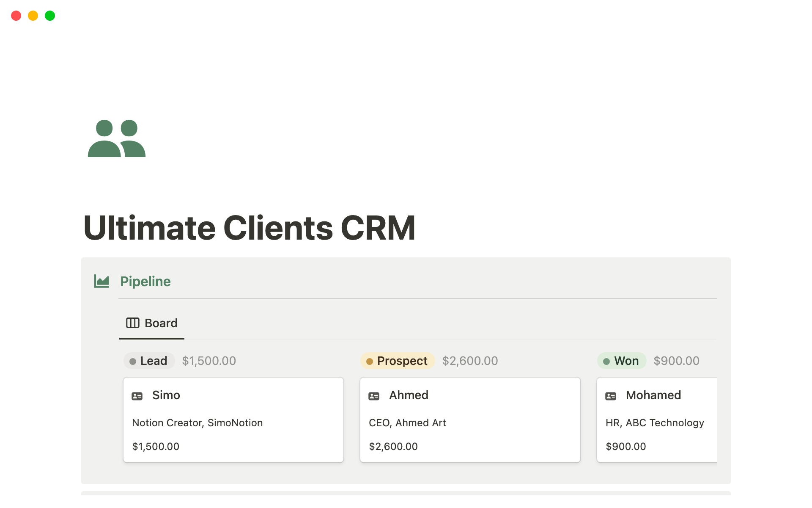
Task: Click the Lead status group label
Action: point(154,361)
